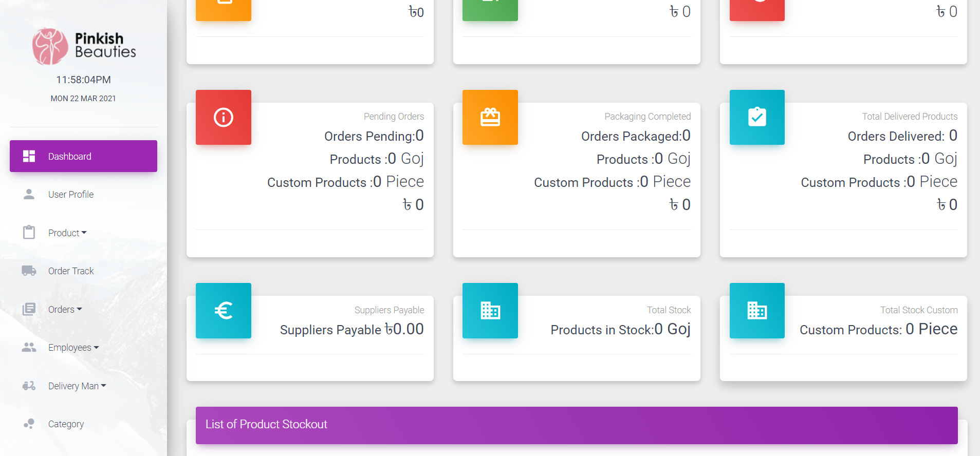This screenshot has width=980, height=456.
Task: Click the orange Packaging Completed gift icon
Action: 490,118
